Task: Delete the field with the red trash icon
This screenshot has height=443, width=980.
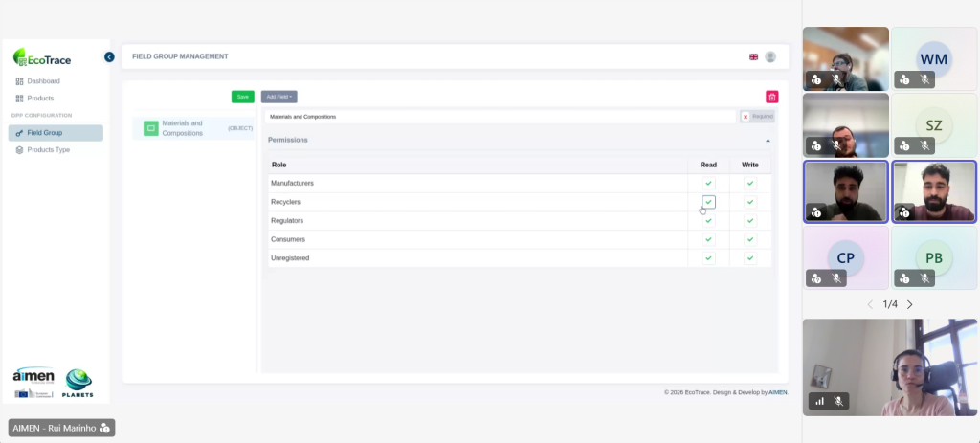Action: (772, 97)
